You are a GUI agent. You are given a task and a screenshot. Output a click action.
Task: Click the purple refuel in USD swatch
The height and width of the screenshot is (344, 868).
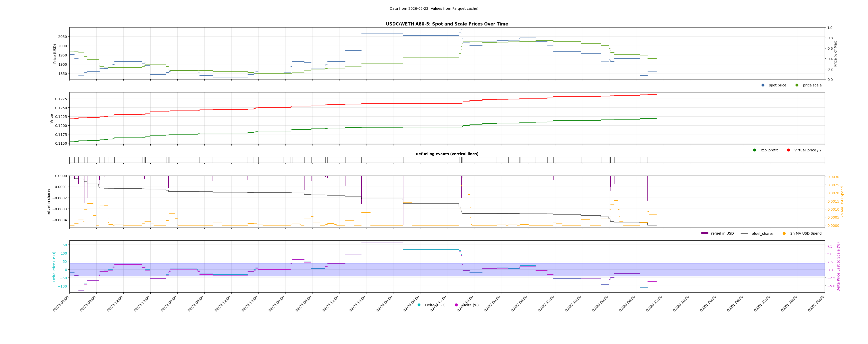pyautogui.click(x=705, y=234)
